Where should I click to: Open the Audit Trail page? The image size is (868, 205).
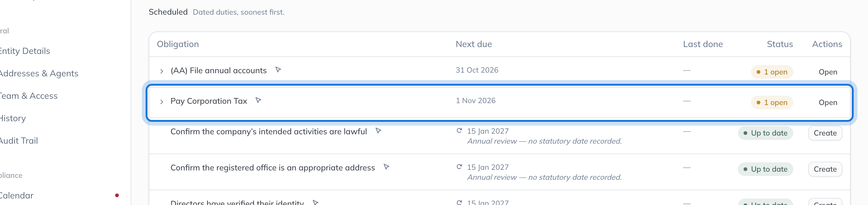click(19, 141)
